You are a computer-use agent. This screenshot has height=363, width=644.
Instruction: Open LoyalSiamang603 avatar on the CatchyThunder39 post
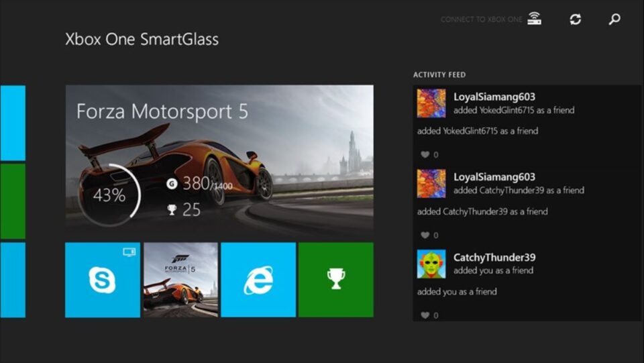431,184
